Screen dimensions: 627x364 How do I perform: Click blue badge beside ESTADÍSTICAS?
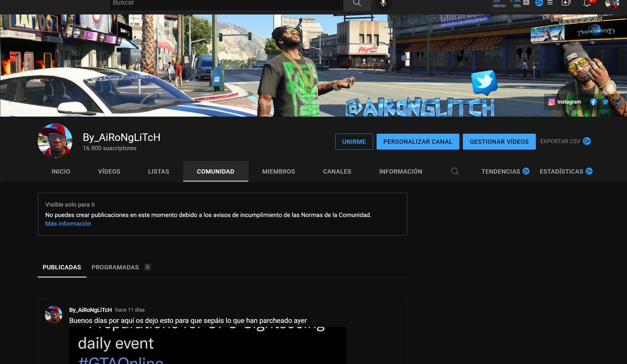(x=589, y=171)
